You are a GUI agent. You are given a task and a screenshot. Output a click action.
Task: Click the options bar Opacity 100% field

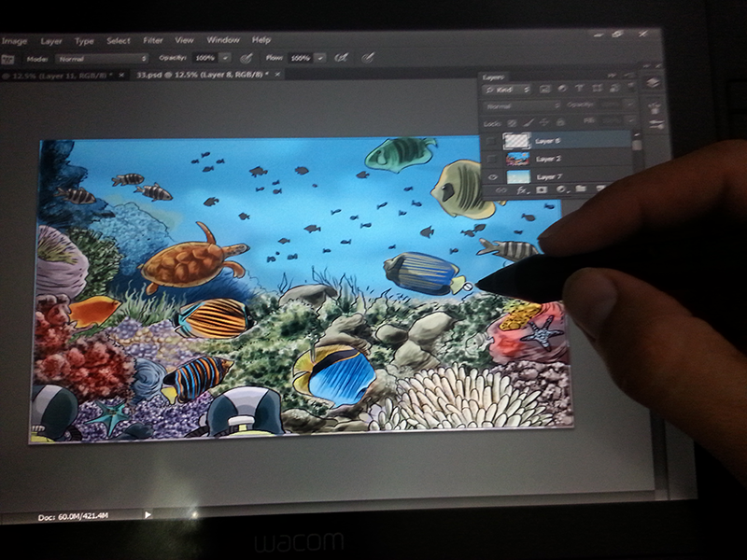205,58
